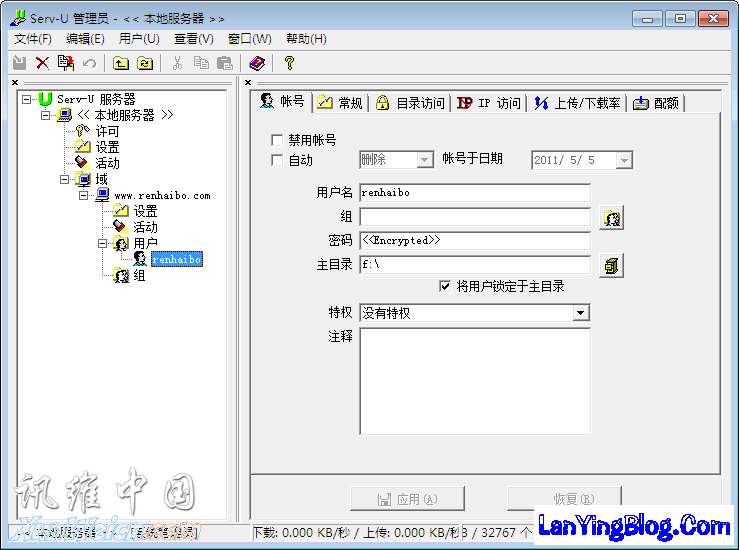Click the download/upload speed status bar text

pos(356,533)
